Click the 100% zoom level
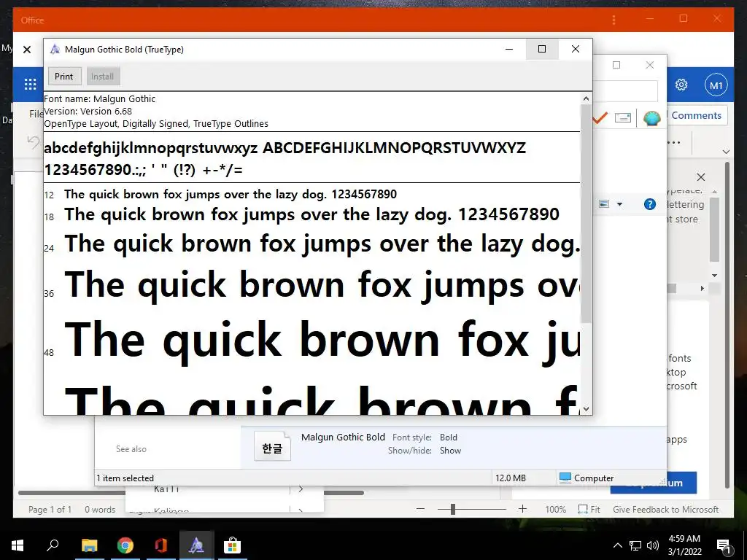Screen dimensions: 747x560 pos(555,510)
